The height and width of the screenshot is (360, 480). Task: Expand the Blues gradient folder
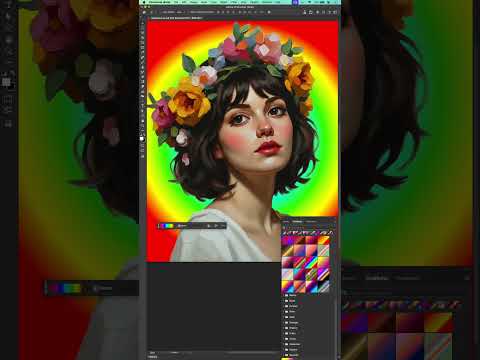283,301
